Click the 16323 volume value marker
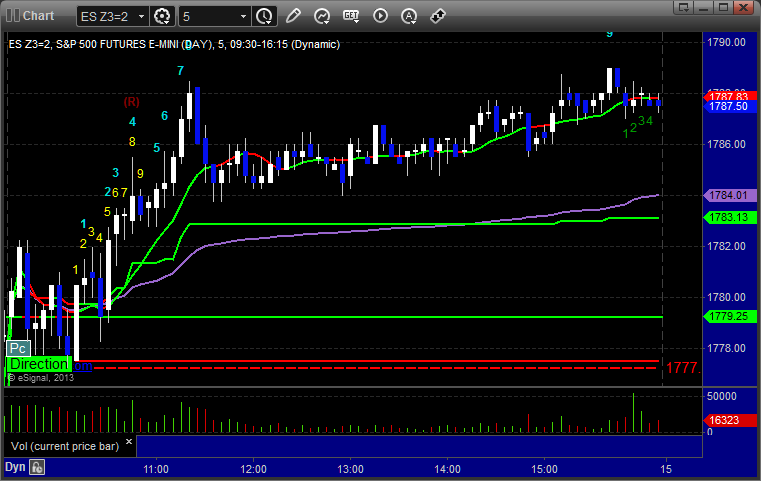Image resolution: width=761 pixels, height=481 pixels. (729, 420)
